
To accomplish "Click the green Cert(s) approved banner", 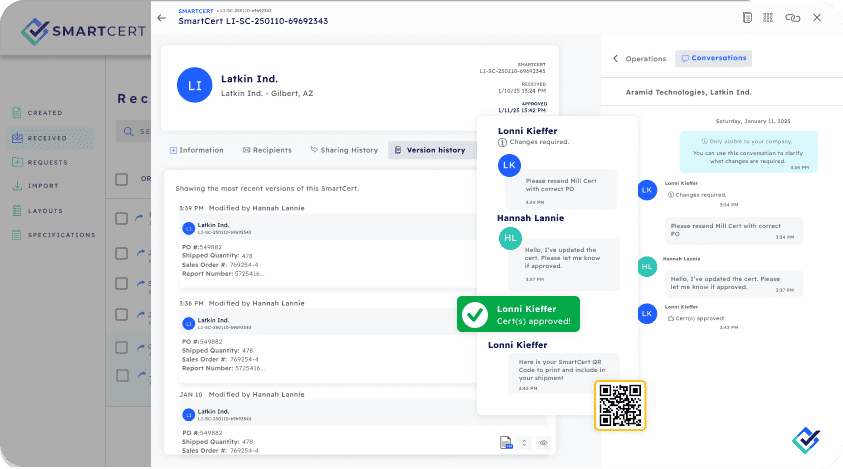I will coord(518,314).
